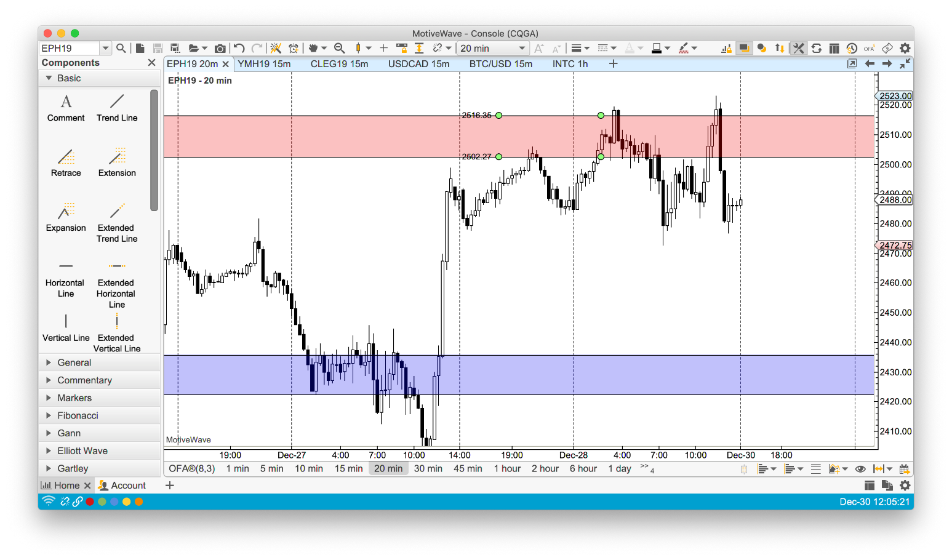Click the camera screenshot icon in toolbar
This screenshot has height=560, width=952.
click(x=220, y=48)
